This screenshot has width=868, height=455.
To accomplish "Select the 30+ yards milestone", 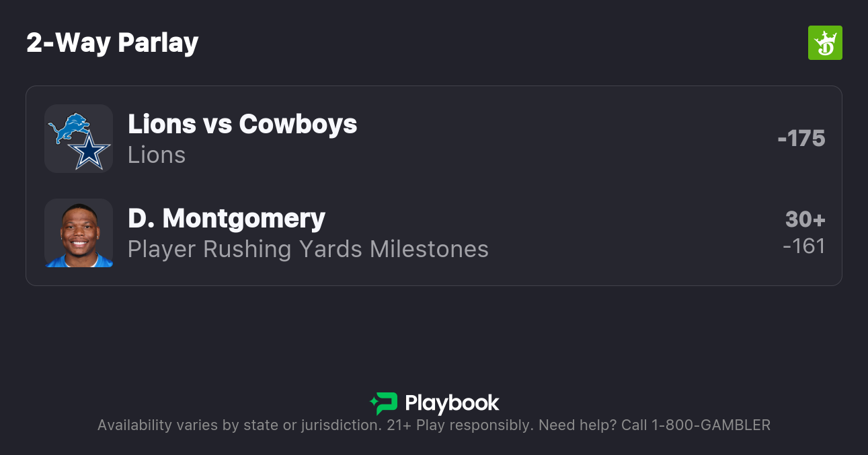I will click(x=805, y=219).
